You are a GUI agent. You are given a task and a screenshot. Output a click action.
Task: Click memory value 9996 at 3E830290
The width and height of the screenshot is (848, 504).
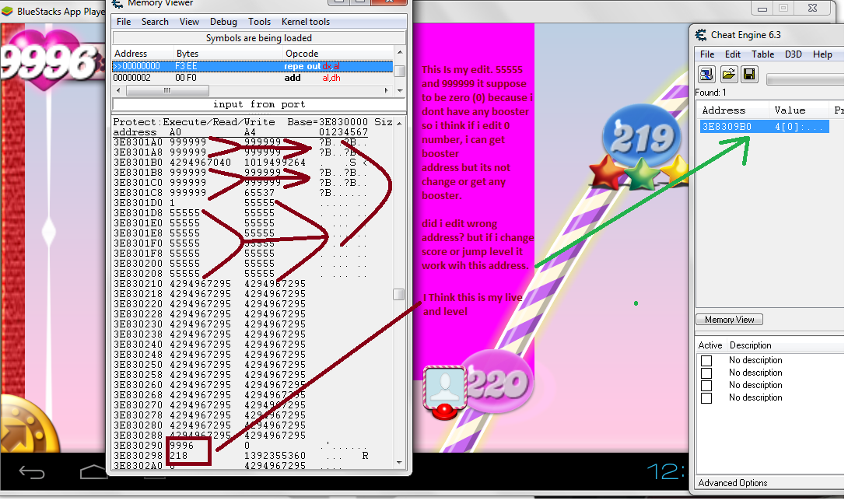click(182, 446)
